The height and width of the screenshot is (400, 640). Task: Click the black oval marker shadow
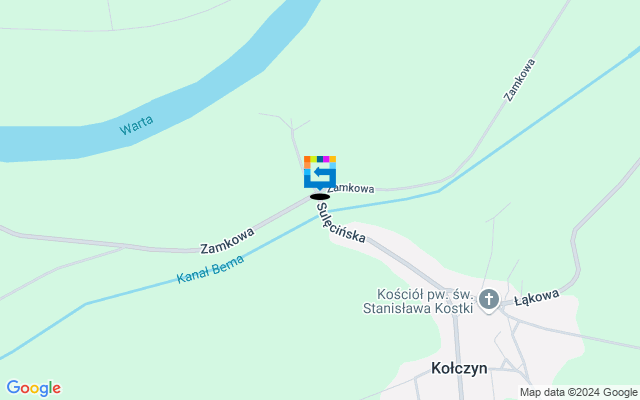tap(320, 197)
